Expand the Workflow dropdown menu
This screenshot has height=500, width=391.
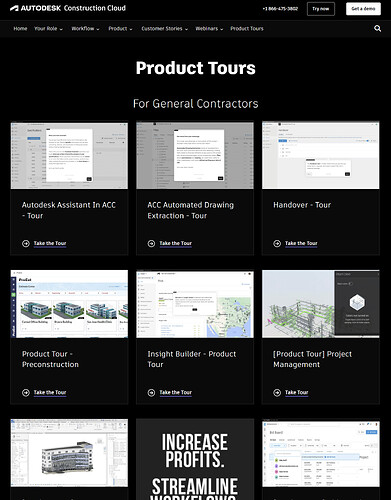point(85,29)
